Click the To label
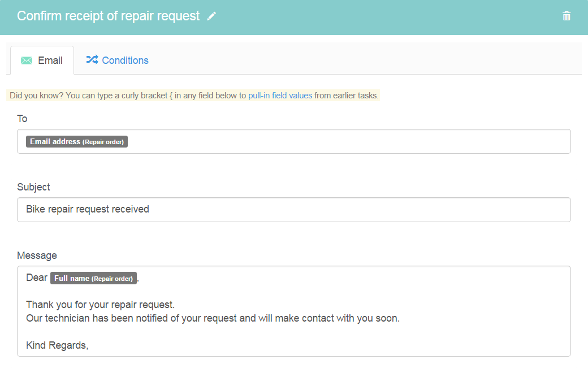The width and height of the screenshot is (588, 377). click(22, 119)
